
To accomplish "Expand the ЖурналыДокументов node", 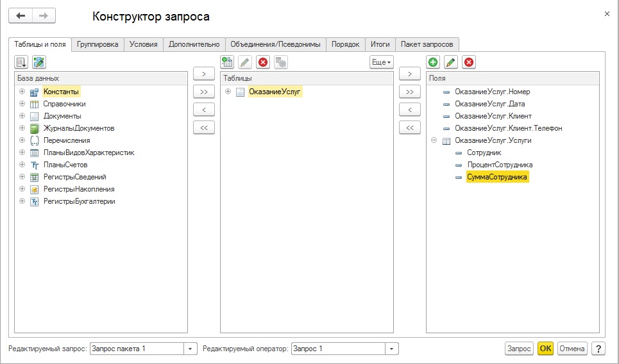I will pos(22,128).
